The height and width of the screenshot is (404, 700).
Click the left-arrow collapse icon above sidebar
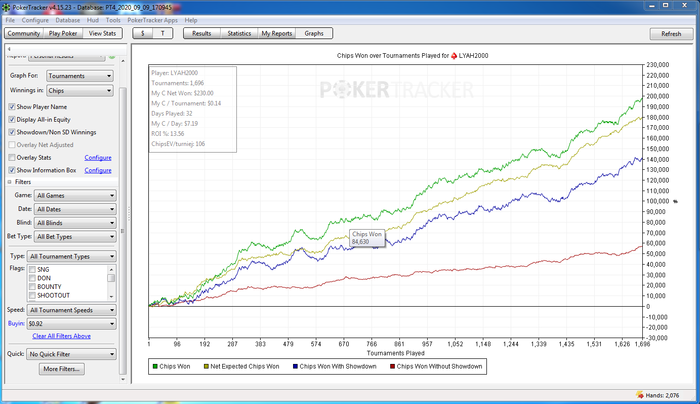point(9,49)
